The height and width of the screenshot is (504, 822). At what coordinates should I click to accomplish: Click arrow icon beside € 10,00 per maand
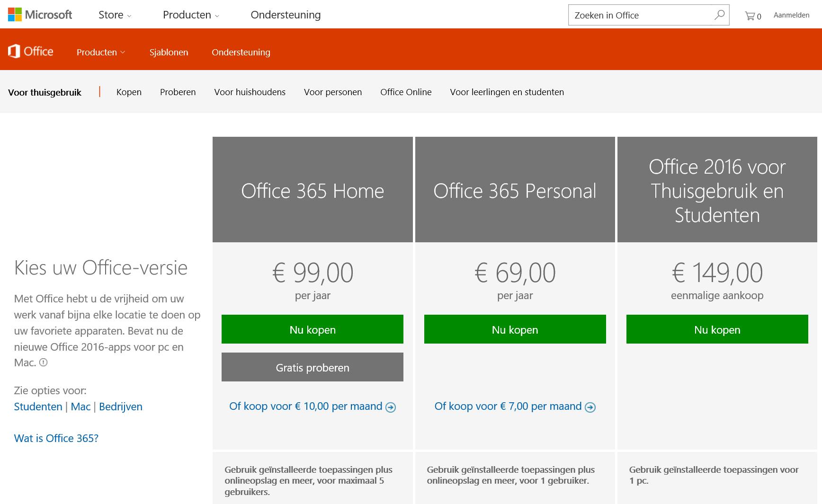391,407
